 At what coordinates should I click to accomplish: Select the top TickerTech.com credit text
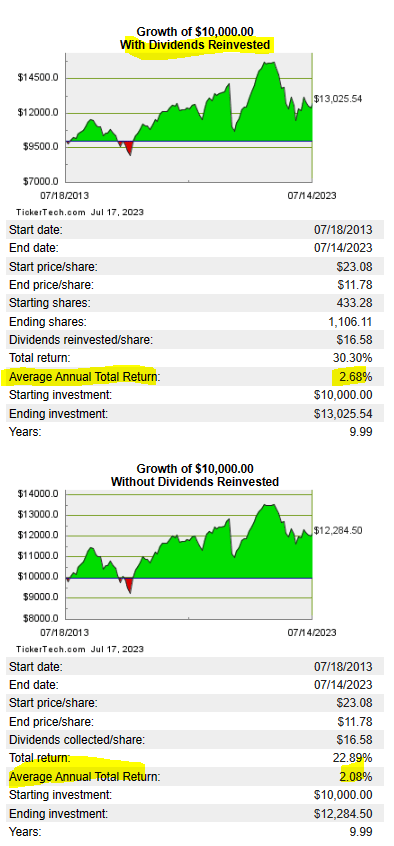tap(80, 212)
